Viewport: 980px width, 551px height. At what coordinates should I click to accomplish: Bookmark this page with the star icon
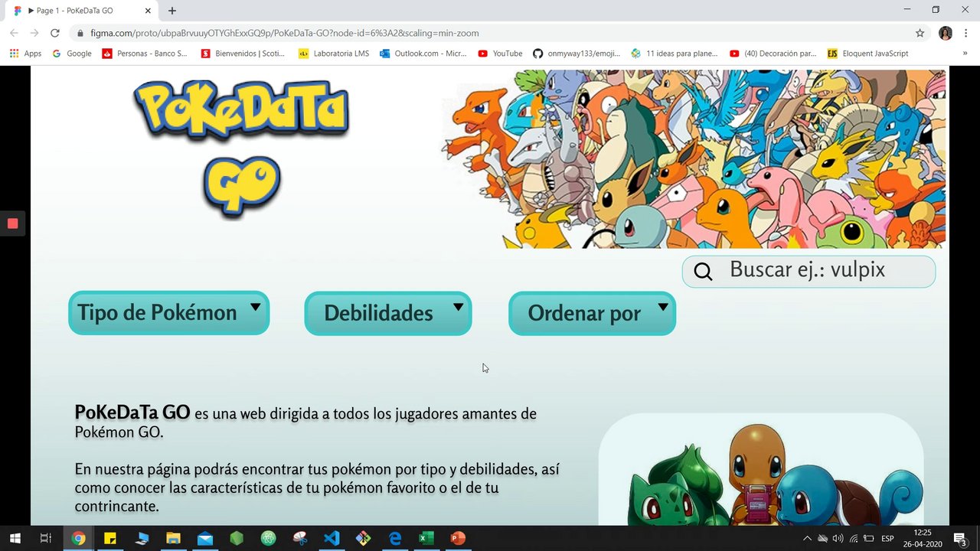(x=920, y=33)
